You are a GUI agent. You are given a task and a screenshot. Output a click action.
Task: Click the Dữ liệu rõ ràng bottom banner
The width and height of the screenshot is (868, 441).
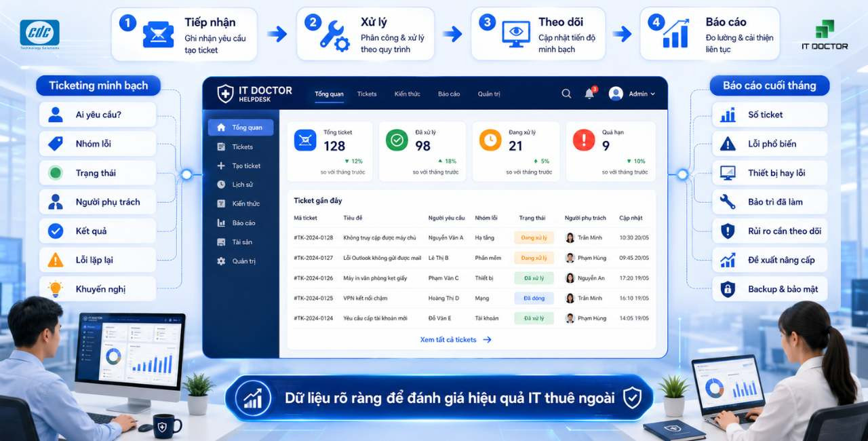pos(439,398)
